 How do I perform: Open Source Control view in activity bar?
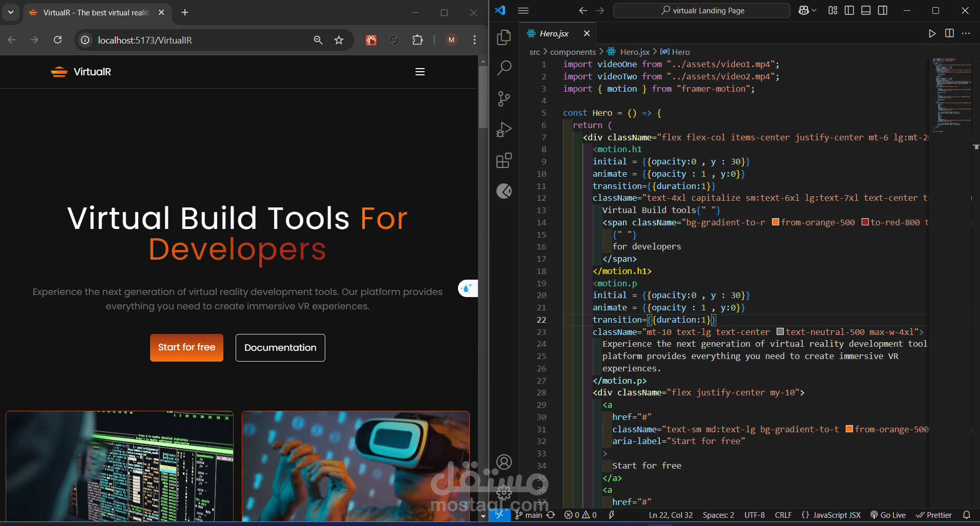pos(504,99)
